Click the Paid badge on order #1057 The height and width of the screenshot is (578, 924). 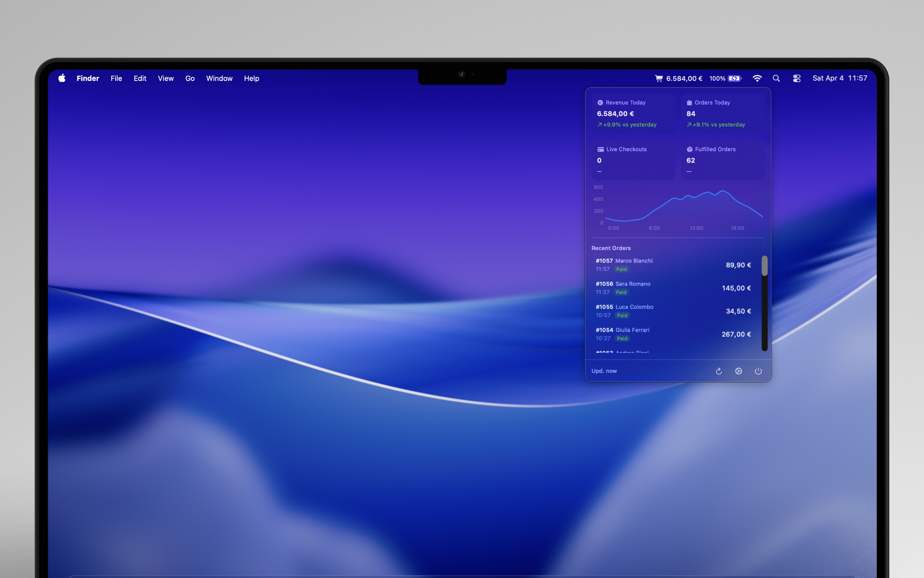tap(621, 269)
